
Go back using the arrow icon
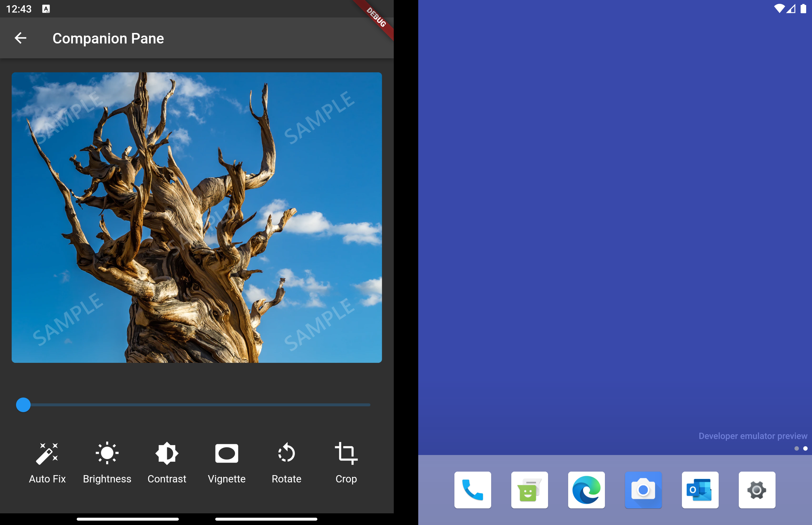20,38
